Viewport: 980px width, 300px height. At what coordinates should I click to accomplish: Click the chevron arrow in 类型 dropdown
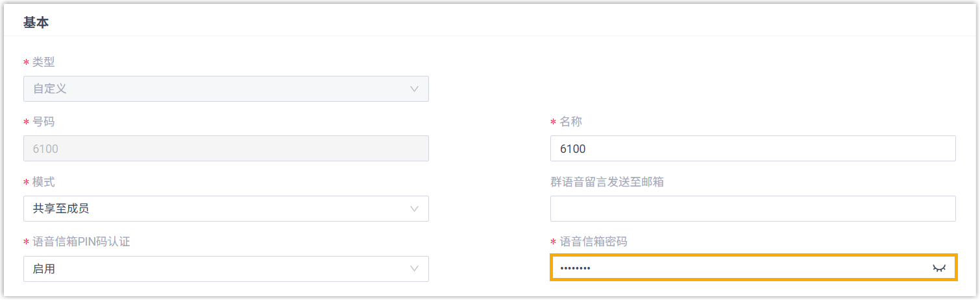coord(415,89)
